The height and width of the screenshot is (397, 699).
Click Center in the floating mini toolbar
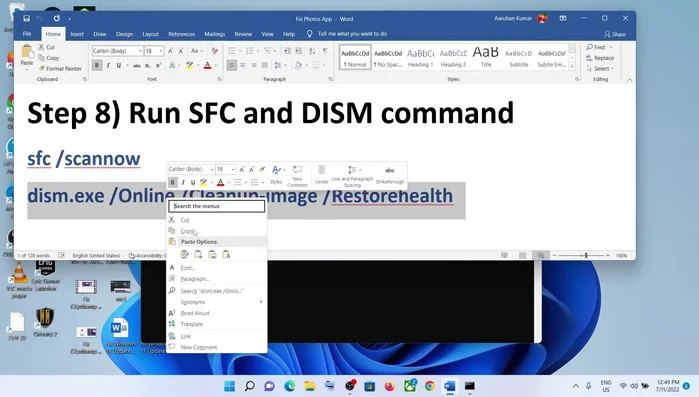pyautogui.click(x=321, y=175)
